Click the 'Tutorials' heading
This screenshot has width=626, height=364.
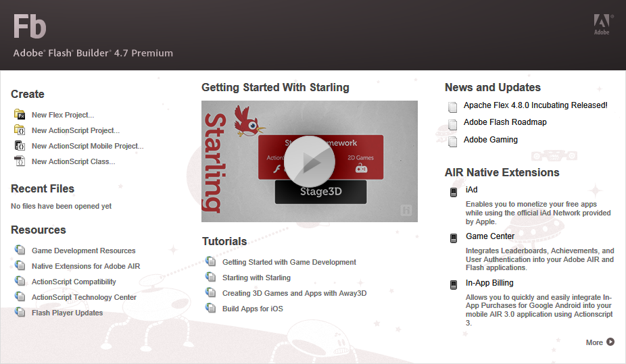pyautogui.click(x=224, y=241)
